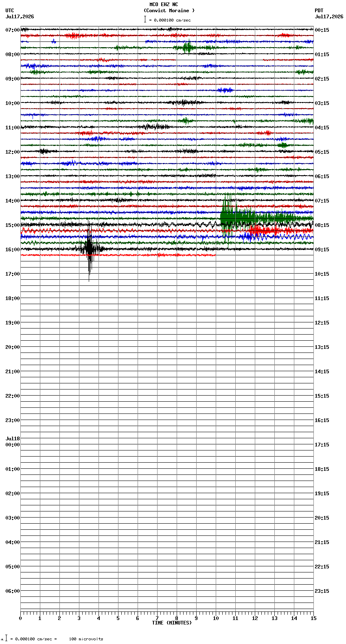The image size is (346, 644).
Task: Click the 23:00 UTC row label
Action: pos(13,420)
